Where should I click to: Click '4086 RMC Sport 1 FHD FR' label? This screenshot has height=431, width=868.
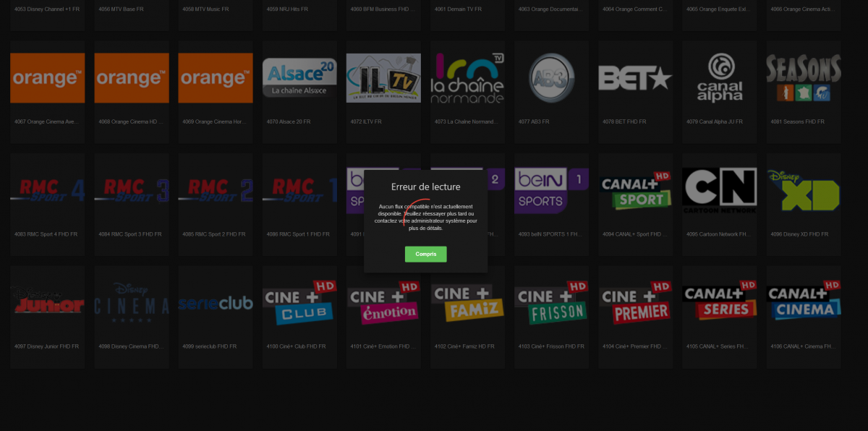point(298,234)
